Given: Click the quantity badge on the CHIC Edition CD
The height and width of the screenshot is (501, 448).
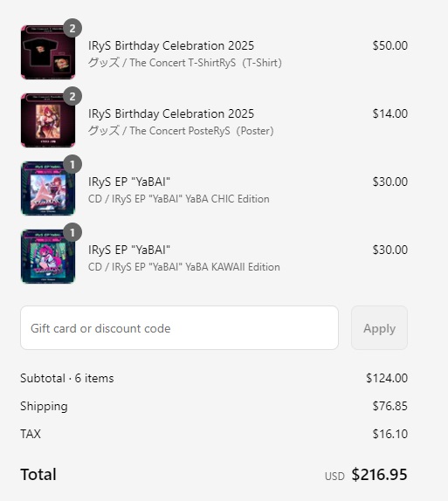Looking at the screenshot, I should click(72, 165).
